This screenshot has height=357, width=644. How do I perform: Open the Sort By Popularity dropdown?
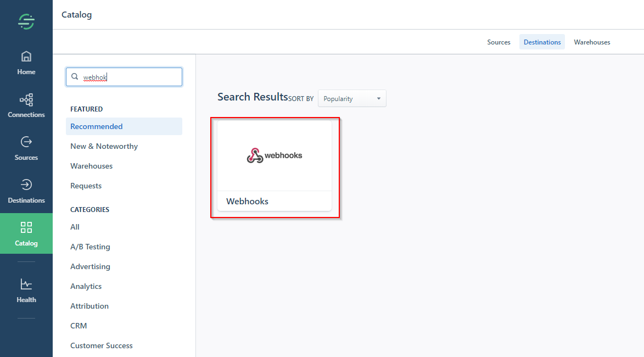(352, 99)
